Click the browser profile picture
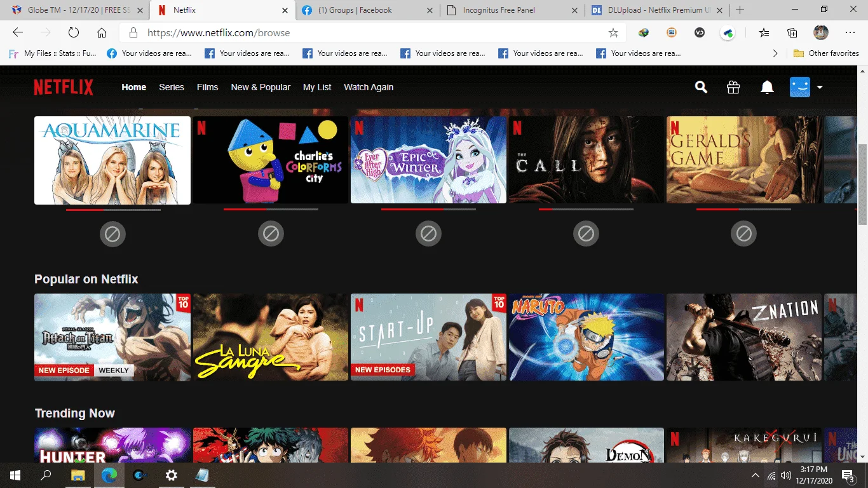The image size is (868, 488). tap(821, 33)
